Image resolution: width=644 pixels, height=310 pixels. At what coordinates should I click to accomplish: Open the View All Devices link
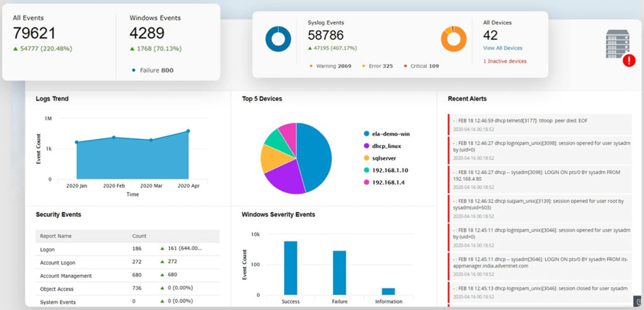pyautogui.click(x=502, y=48)
